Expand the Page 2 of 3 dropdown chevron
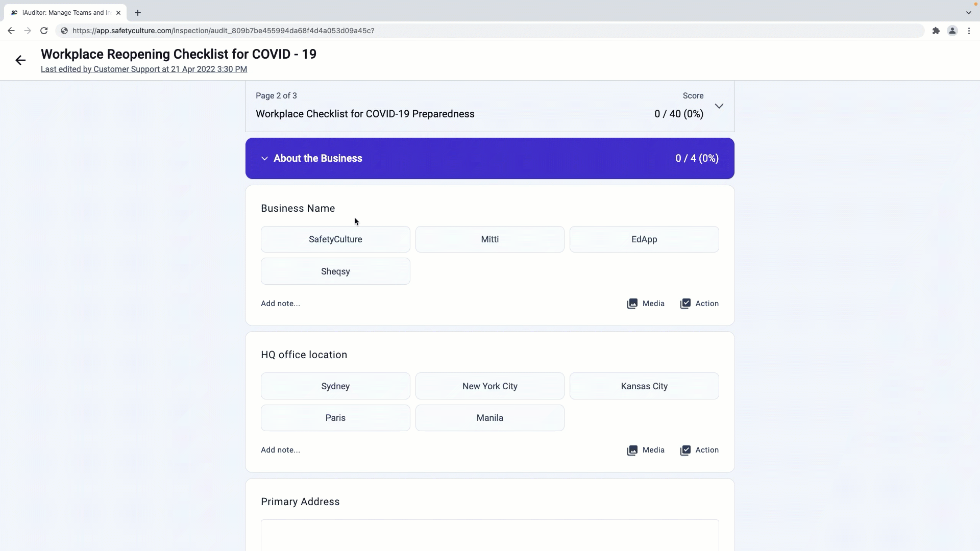This screenshot has height=551, width=980. (x=719, y=106)
